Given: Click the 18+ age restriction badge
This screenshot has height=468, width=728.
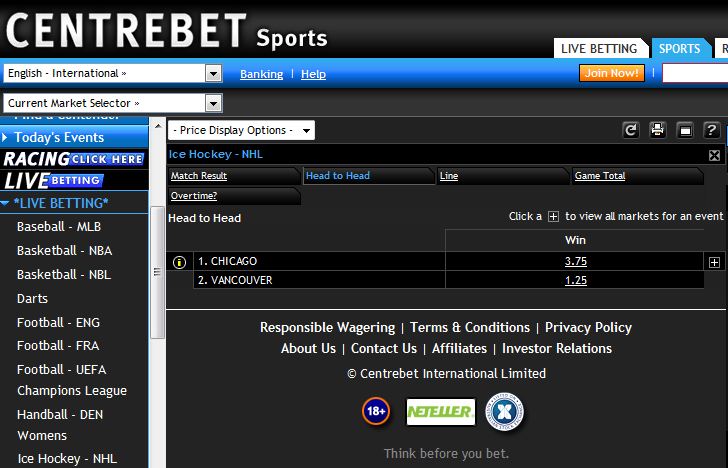Looking at the screenshot, I should coord(376,411).
